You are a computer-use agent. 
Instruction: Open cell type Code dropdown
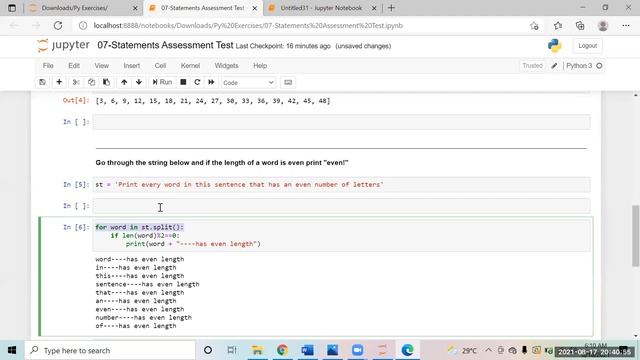(x=248, y=82)
